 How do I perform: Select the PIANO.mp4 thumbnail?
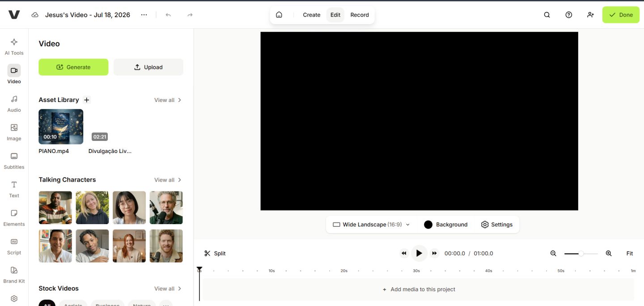[61, 127]
